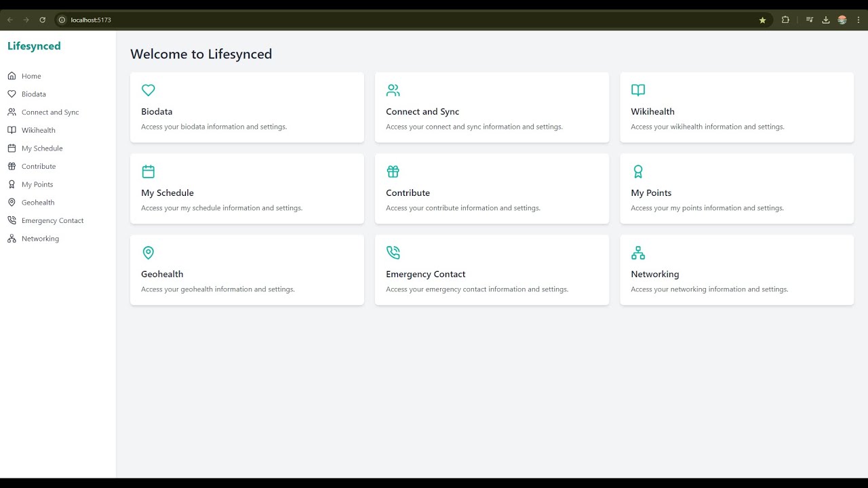Go to Home in the sidebar
Image resolution: width=868 pixels, height=488 pixels.
point(31,76)
